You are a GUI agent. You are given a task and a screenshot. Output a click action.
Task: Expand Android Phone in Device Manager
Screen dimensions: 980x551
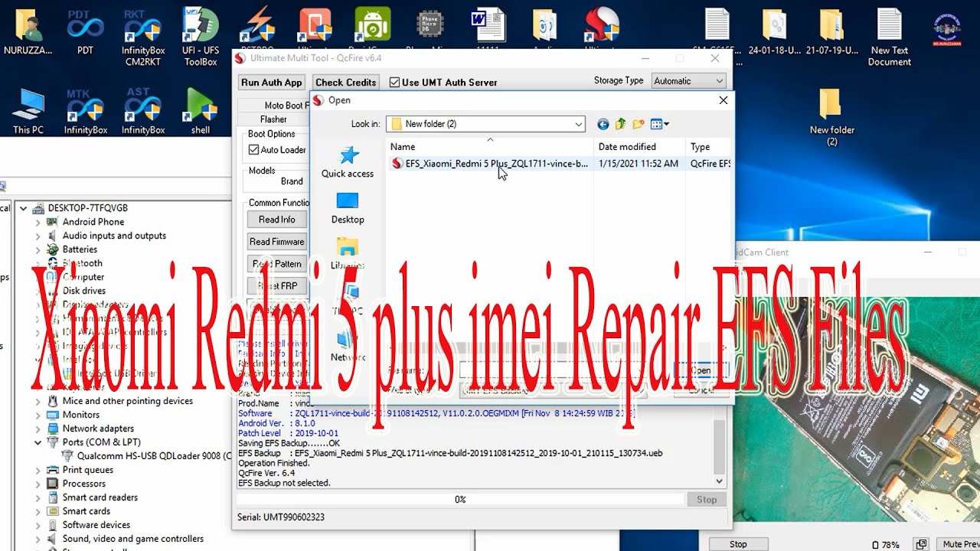click(x=38, y=222)
